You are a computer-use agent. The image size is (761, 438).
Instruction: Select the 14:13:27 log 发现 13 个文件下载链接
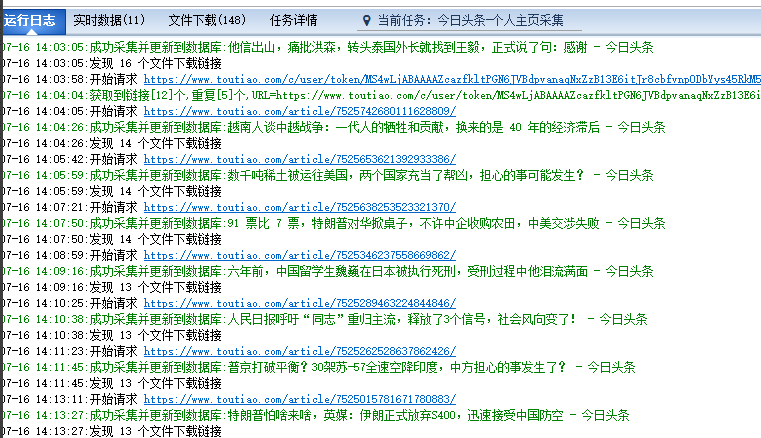[111, 431]
